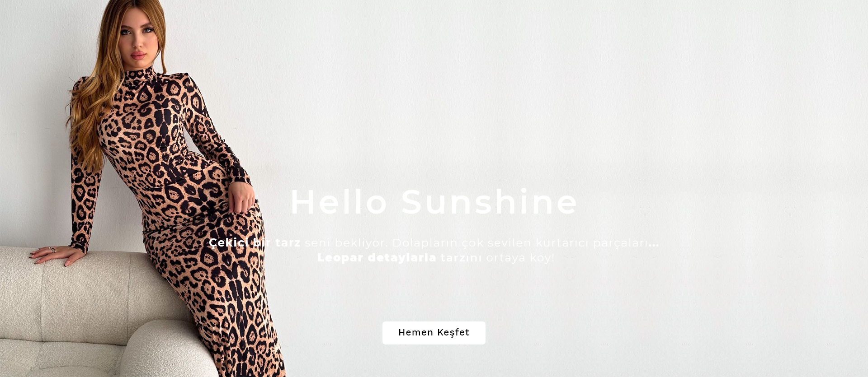Viewport: 868px width, 377px height.
Task: Click the dress turtleneck collar
Action: point(140,74)
